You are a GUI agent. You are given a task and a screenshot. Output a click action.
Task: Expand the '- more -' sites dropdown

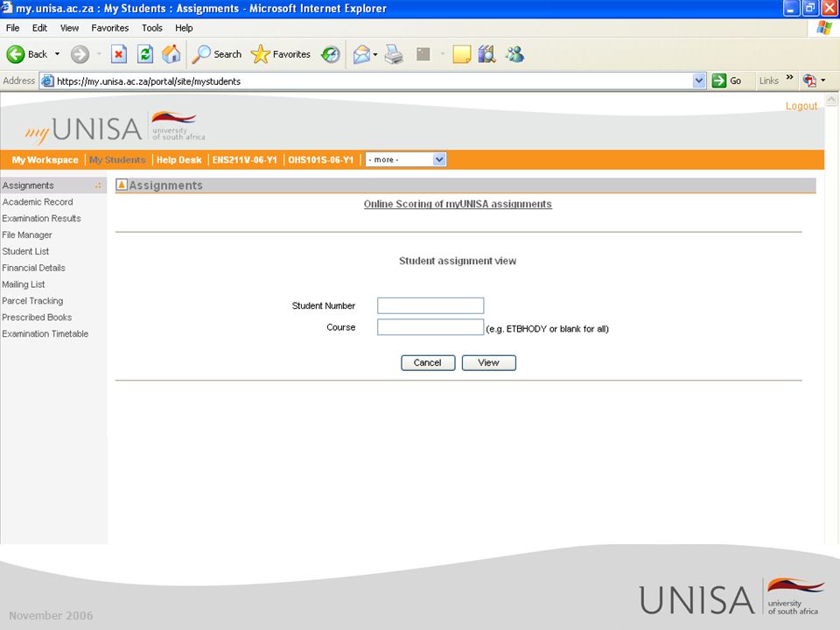[x=405, y=159]
